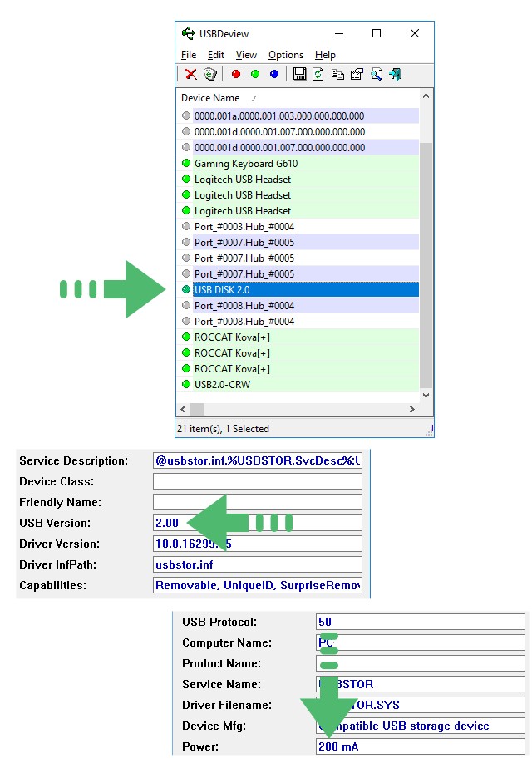Click the Driver Filename field
Viewport: 532px width, 763px height.
coord(421,705)
